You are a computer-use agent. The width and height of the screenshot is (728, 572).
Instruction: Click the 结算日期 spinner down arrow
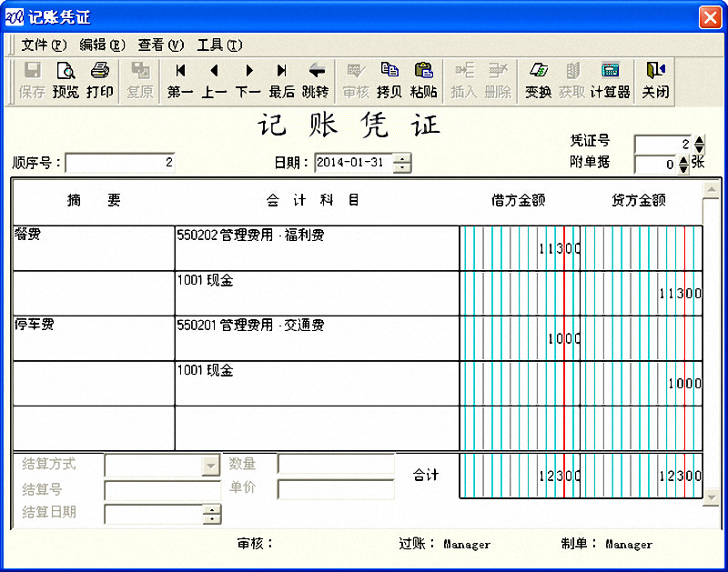[212, 519]
